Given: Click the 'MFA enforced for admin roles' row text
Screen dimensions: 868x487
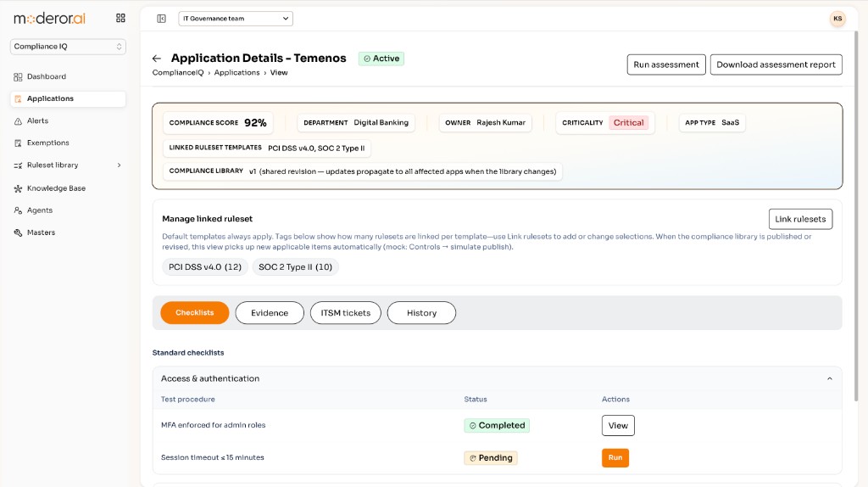Looking at the screenshot, I should 213,425.
